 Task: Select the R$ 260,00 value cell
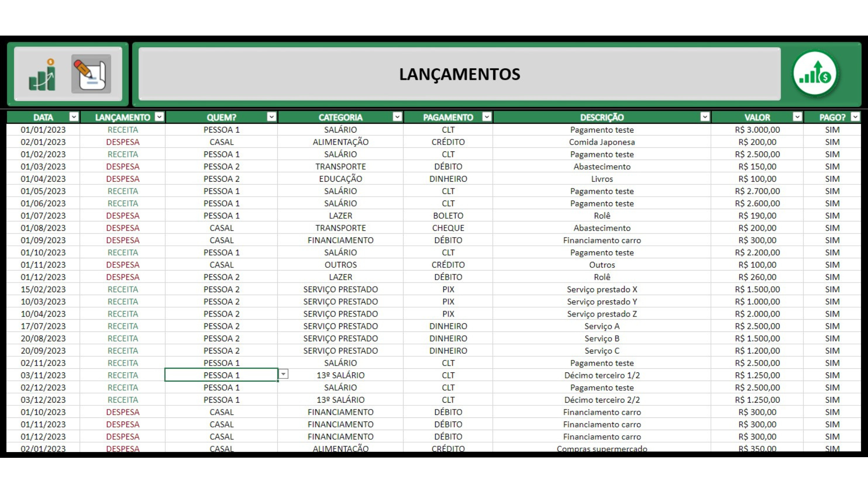coord(757,277)
